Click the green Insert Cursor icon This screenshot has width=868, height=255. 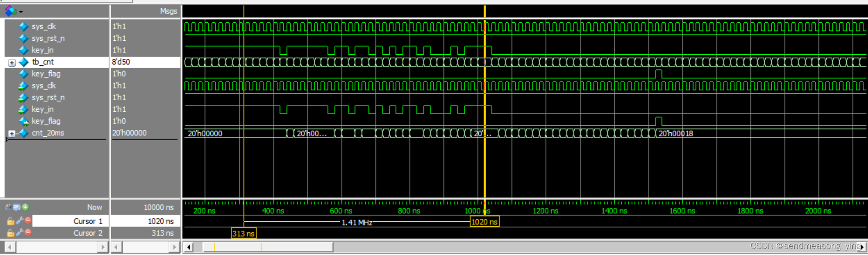point(25,207)
